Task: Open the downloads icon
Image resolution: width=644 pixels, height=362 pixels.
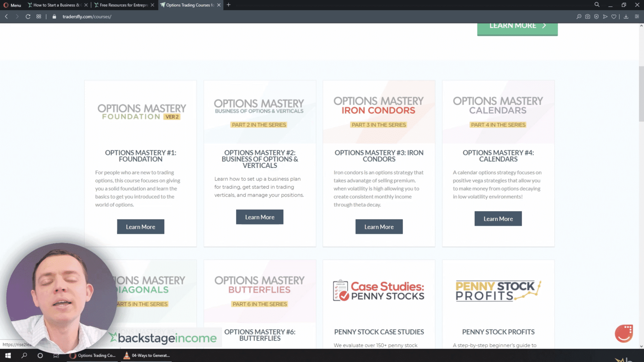Action: pyautogui.click(x=626, y=16)
